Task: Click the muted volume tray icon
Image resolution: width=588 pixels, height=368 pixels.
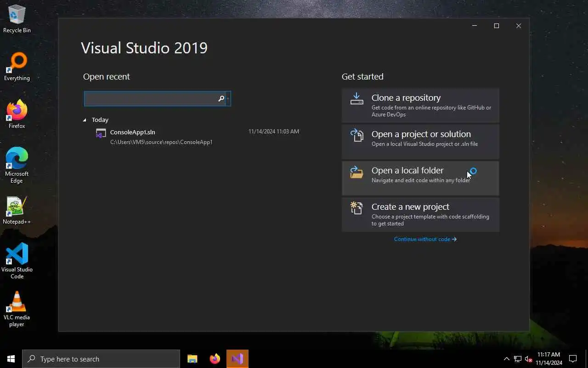Action: (x=528, y=359)
